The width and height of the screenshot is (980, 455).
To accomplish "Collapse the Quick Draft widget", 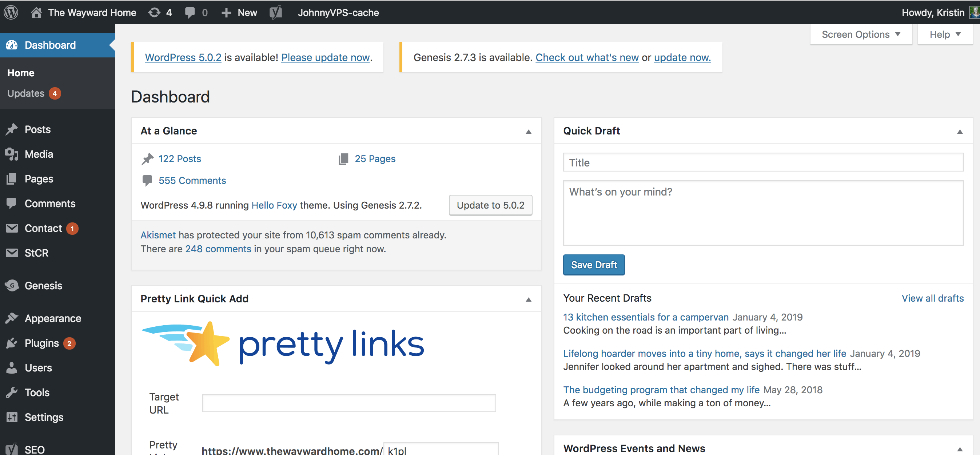I will (x=960, y=132).
